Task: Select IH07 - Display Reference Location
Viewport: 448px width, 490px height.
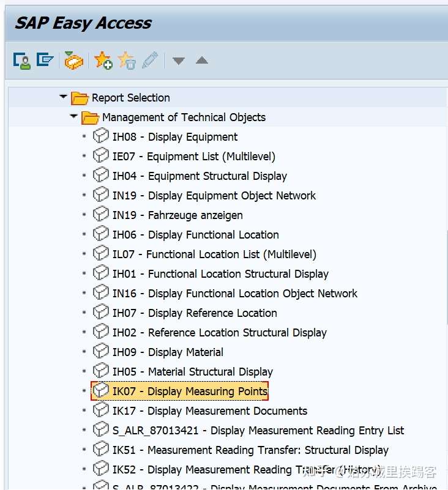Action: tap(195, 313)
